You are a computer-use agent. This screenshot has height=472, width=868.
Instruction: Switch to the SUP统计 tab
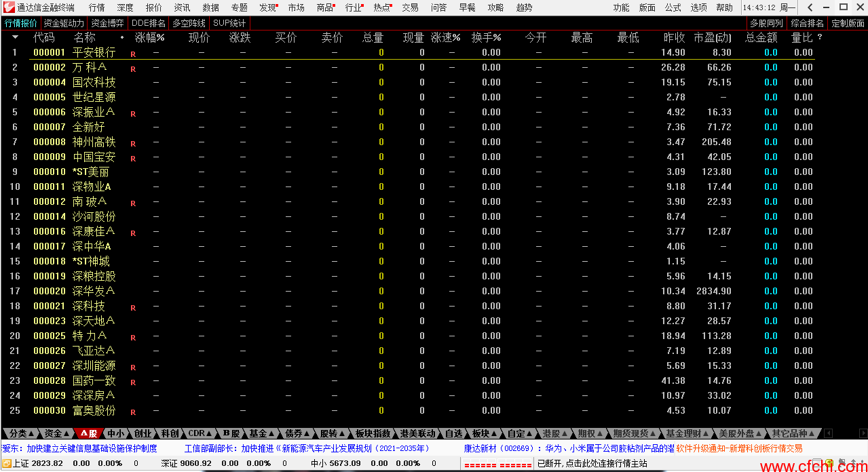point(229,22)
